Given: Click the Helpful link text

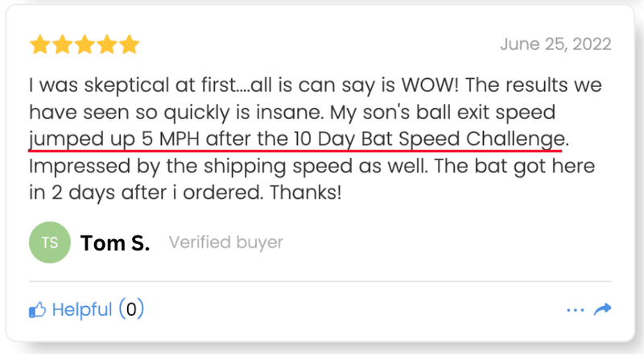Looking at the screenshot, I should click(82, 309).
